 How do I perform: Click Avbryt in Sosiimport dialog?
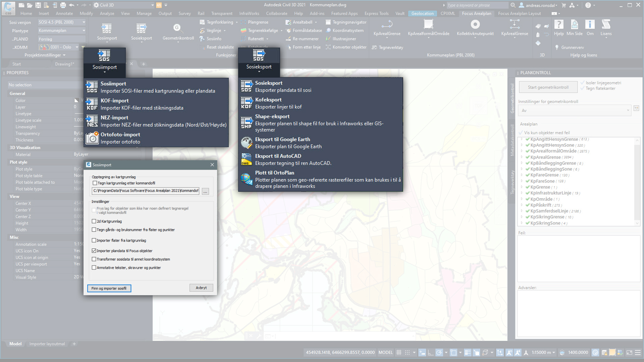201,288
